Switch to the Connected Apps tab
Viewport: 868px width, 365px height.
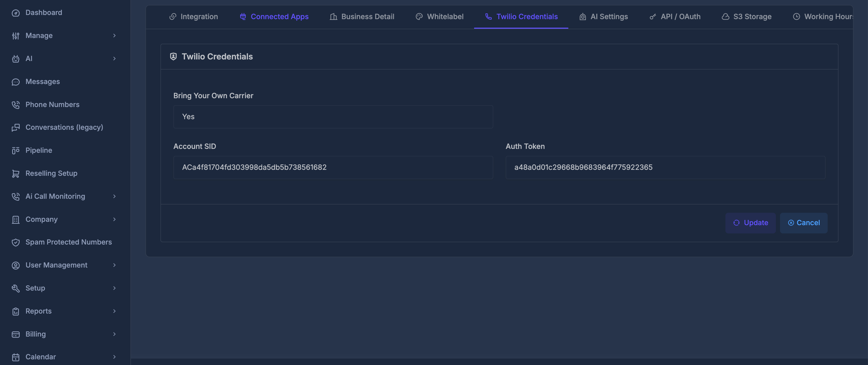pos(274,17)
